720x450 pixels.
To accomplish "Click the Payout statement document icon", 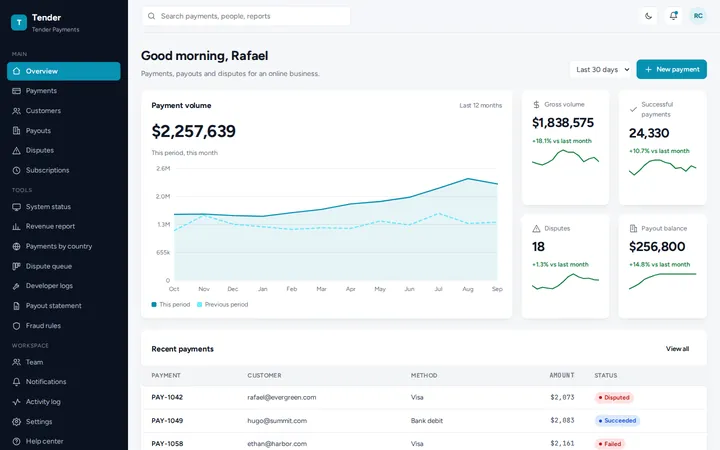I will pyautogui.click(x=17, y=306).
